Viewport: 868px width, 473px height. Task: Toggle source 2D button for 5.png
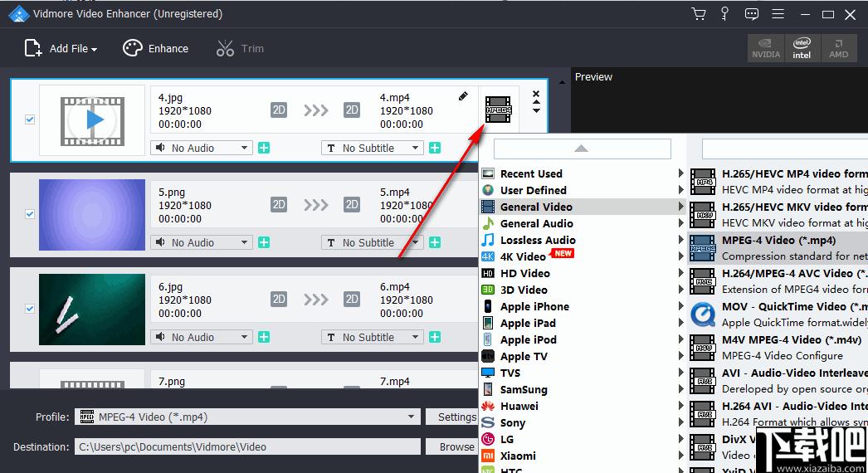pyautogui.click(x=279, y=205)
